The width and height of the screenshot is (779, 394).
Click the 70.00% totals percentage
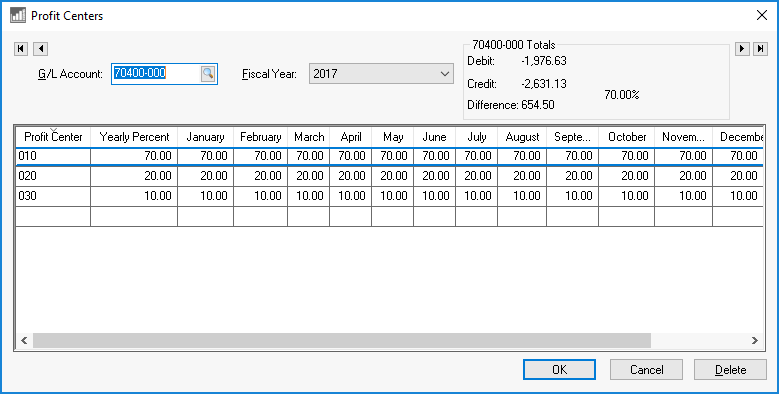[622, 94]
